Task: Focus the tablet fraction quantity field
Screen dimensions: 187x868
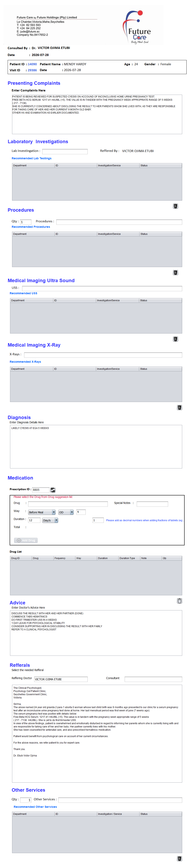Action: [x=98, y=520]
